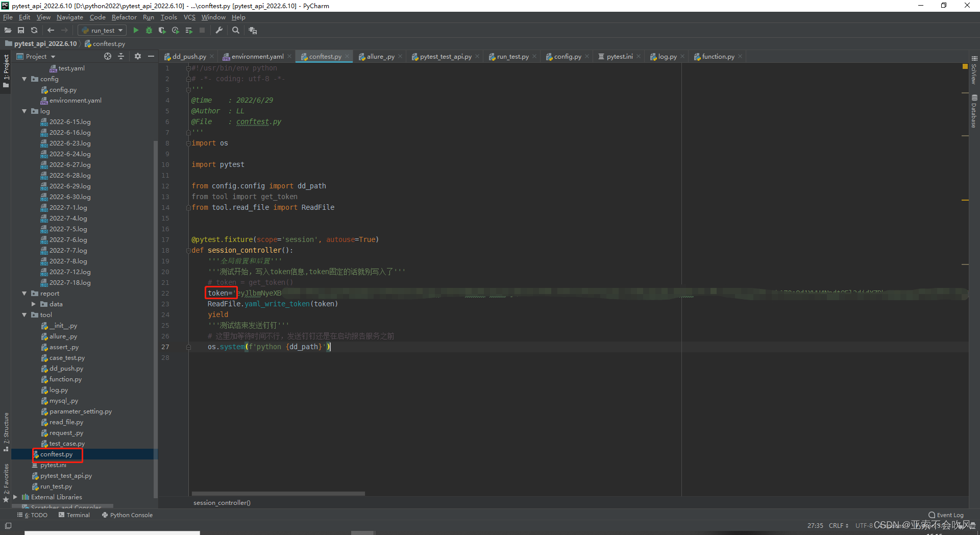Viewport: 980px width, 535px height.
Task: Collapse the config folder in tree
Action: (24, 79)
